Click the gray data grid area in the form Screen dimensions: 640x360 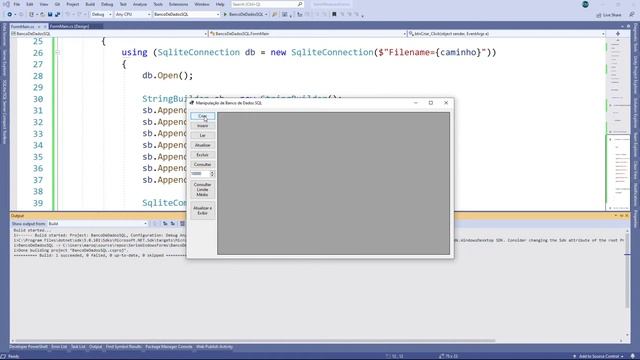click(333, 183)
